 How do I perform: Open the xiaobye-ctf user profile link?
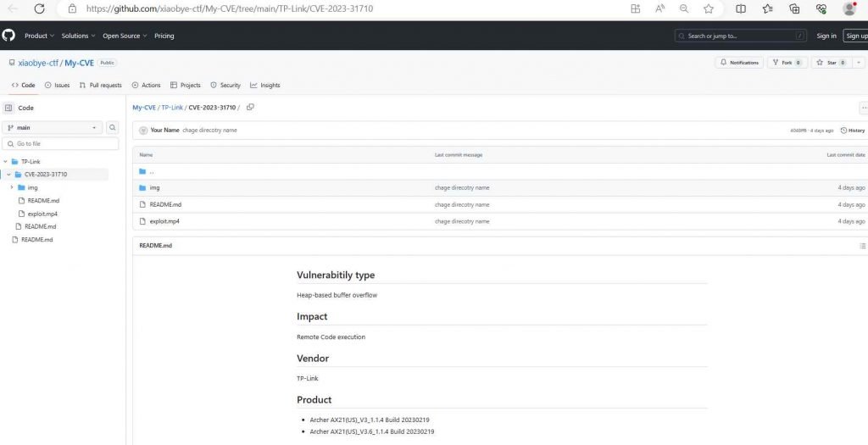click(x=38, y=63)
